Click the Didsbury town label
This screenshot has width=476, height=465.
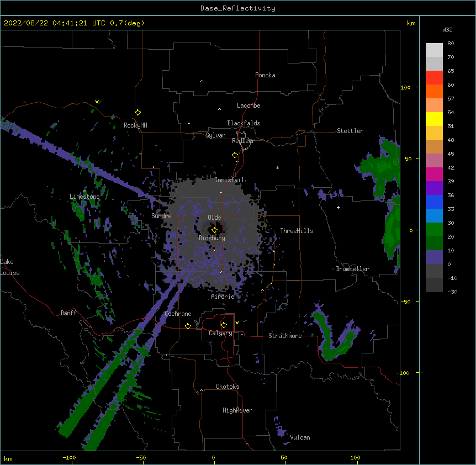212,238
